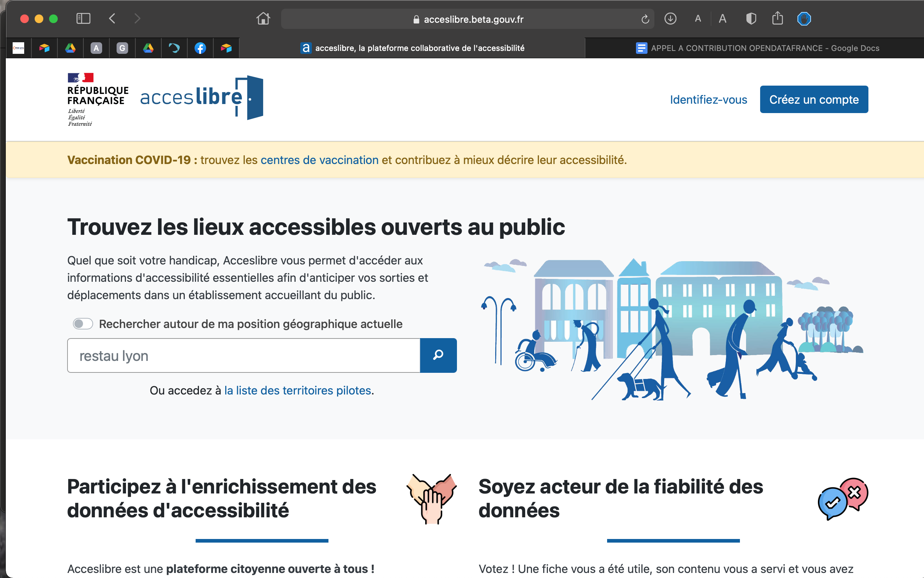Open the Airtable pinned tab beside Facebook tab
Viewport: 924px width, 578px height.
[226, 48]
